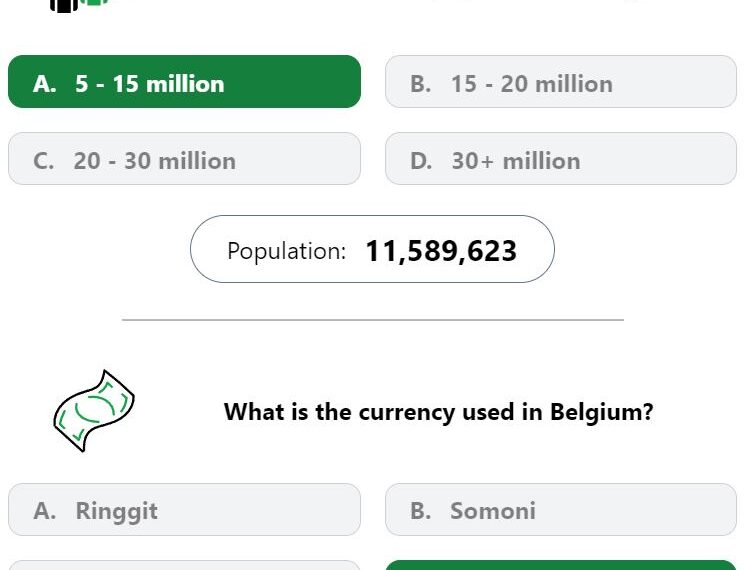744x570 pixels.
Task: Click the population number 11,589,623
Action: [x=441, y=251]
